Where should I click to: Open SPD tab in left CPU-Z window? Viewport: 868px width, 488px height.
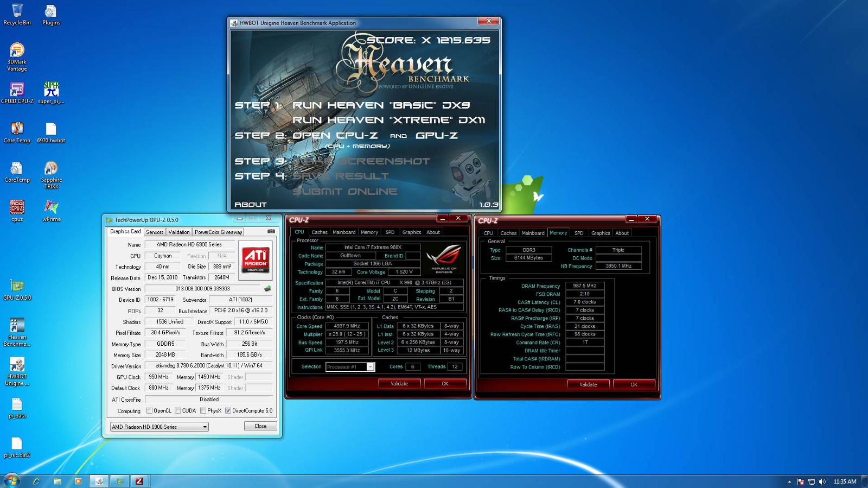[390, 232]
